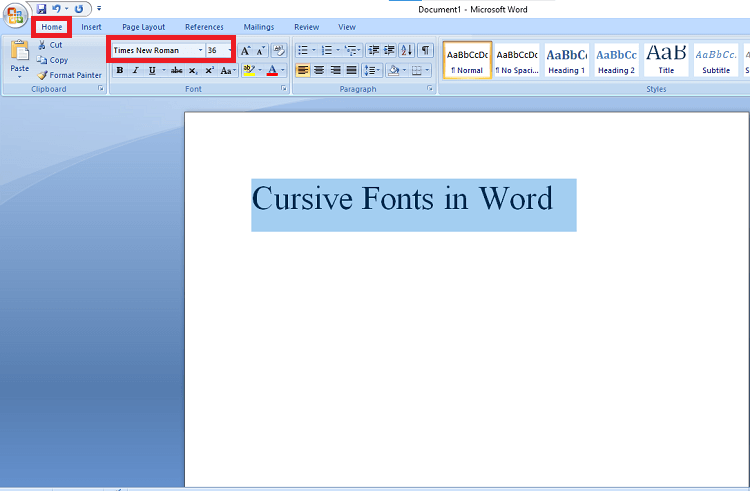This screenshot has width=750, height=491.
Task: Apply subscript formatting
Action: (193, 70)
